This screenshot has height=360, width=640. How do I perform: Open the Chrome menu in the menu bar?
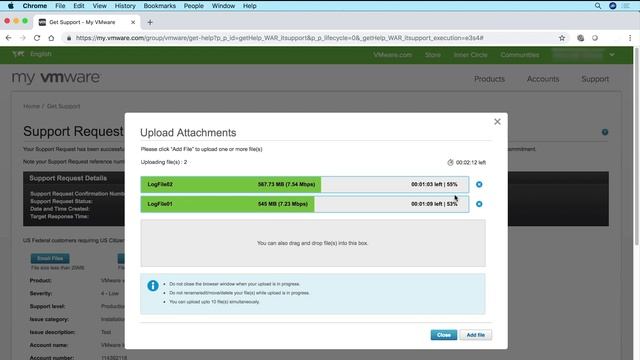(x=35, y=6)
